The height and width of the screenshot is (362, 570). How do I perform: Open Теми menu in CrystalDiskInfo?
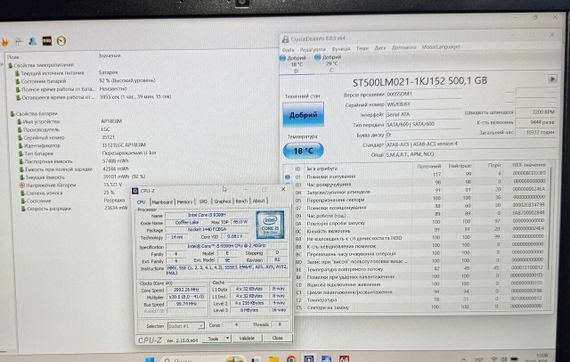362,48
